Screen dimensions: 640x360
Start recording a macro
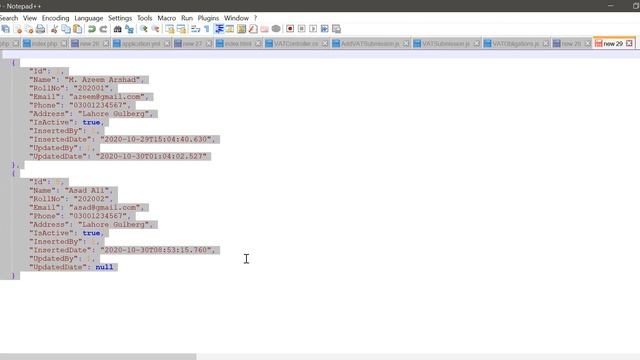[290, 29]
